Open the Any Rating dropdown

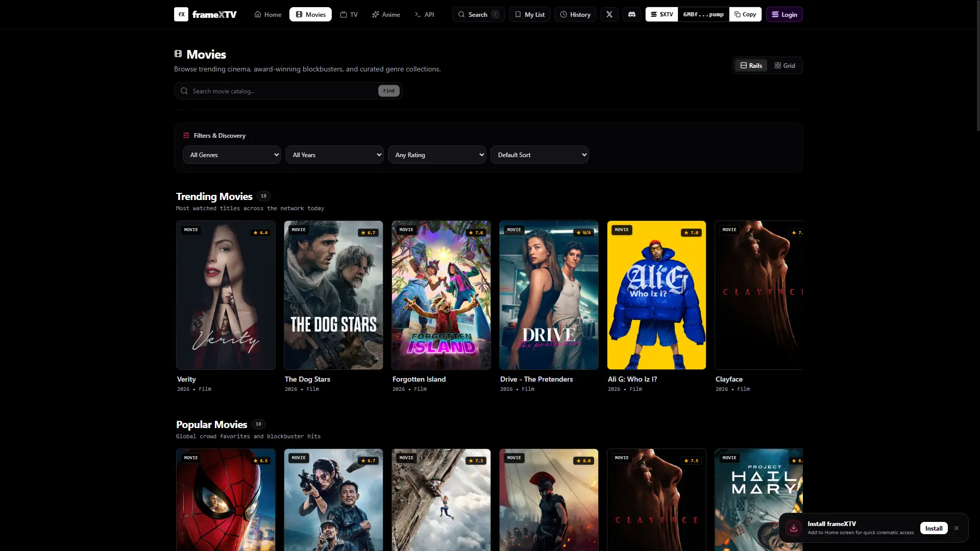[x=437, y=155]
